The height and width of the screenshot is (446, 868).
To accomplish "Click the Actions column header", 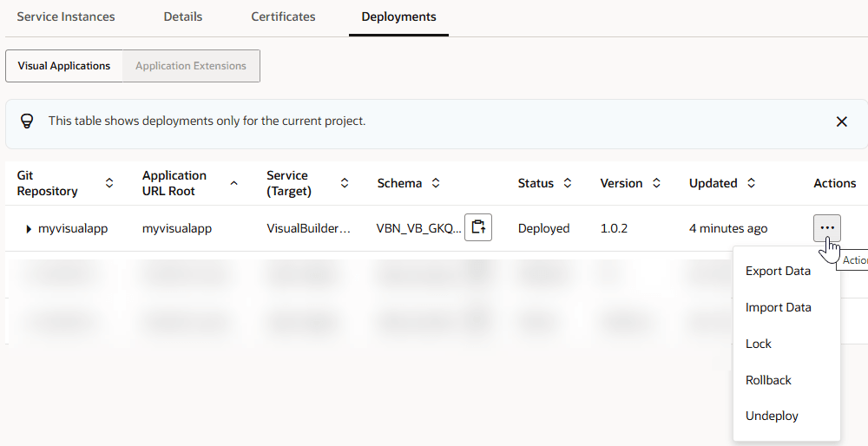I will (x=834, y=183).
